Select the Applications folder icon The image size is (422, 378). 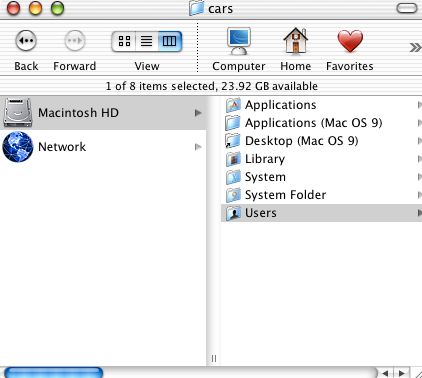click(233, 105)
